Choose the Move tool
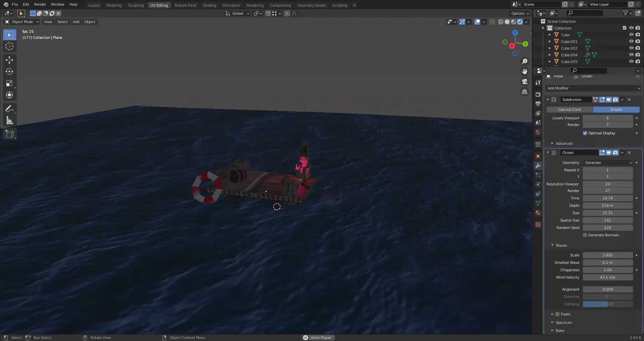644x341 pixels. (9, 60)
